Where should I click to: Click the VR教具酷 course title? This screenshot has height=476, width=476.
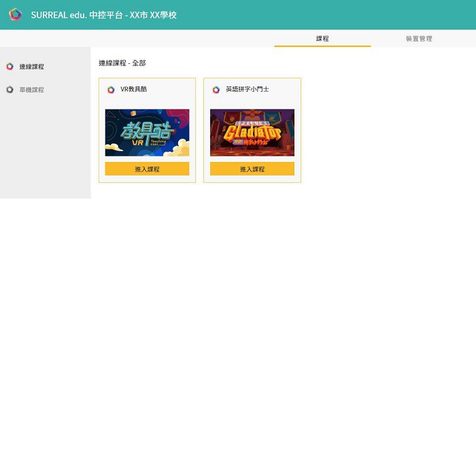(133, 89)
